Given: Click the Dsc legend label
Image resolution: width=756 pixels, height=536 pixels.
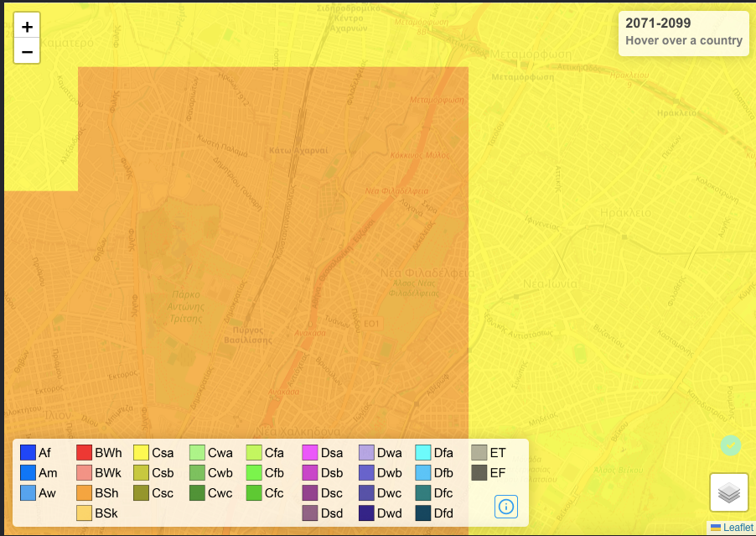Looking at the screenshot, I should (x=332, y=493).
